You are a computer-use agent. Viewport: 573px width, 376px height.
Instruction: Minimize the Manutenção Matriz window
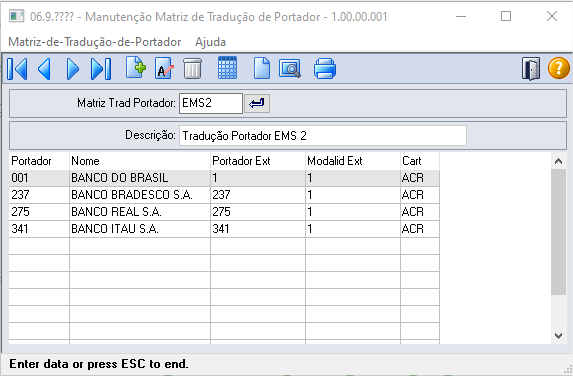(x=461, y=16)
